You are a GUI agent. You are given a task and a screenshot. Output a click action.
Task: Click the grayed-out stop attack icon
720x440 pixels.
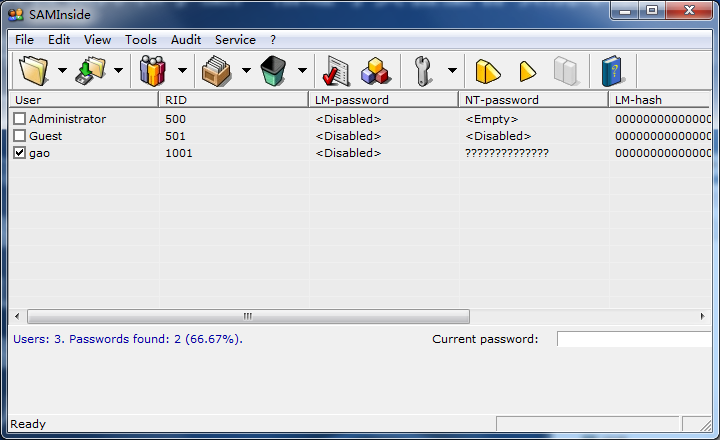(566, 71)
